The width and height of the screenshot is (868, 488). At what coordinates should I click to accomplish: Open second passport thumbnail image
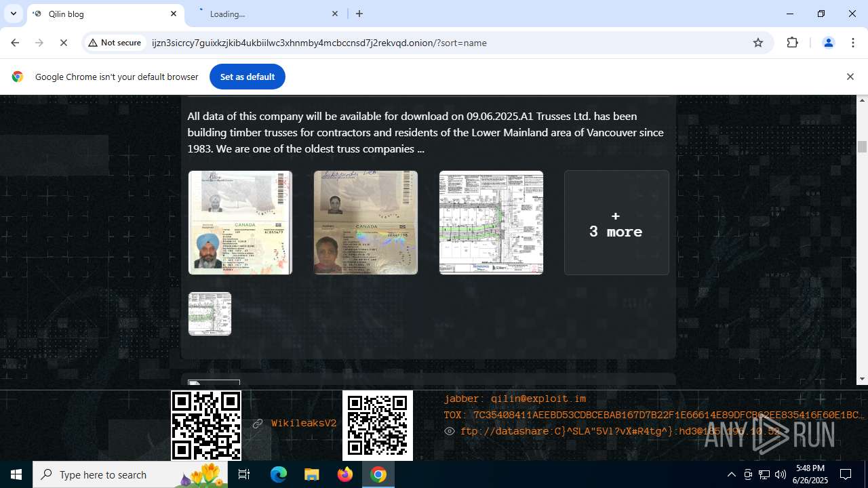point(366,222)
